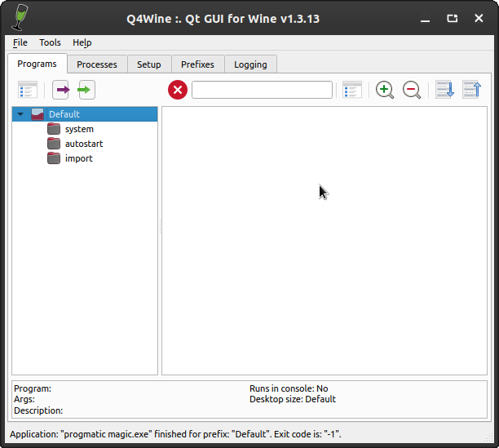Select the import folder
The width and height of the screenshot is (499, 448).
[x=78, y=158]
